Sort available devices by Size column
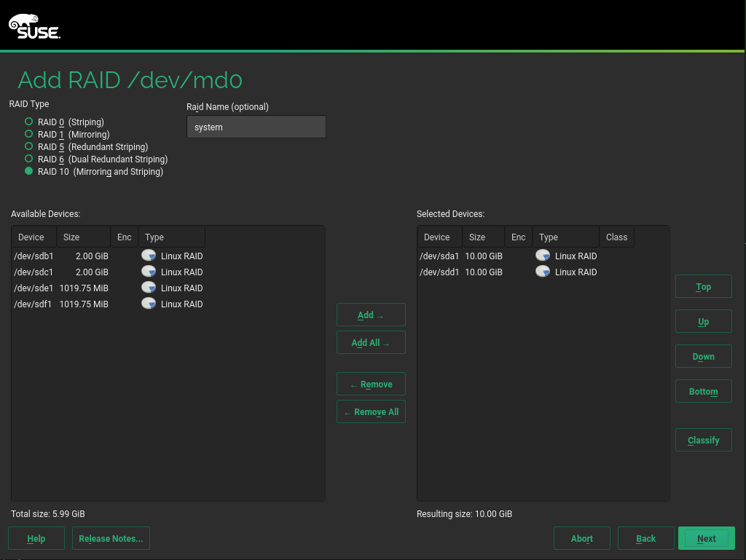This screenshot has width=746, height=560. tap(83, 237)
